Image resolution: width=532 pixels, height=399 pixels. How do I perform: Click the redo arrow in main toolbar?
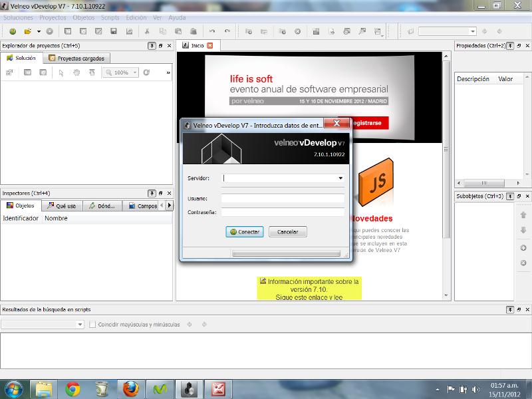click(x=227, y=31)
